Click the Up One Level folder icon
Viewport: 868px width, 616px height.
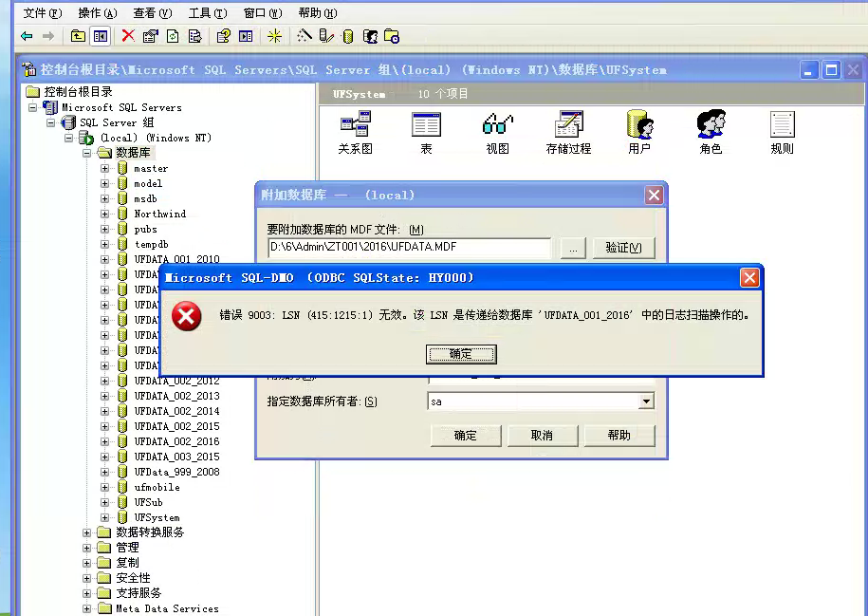click(78, 37)
